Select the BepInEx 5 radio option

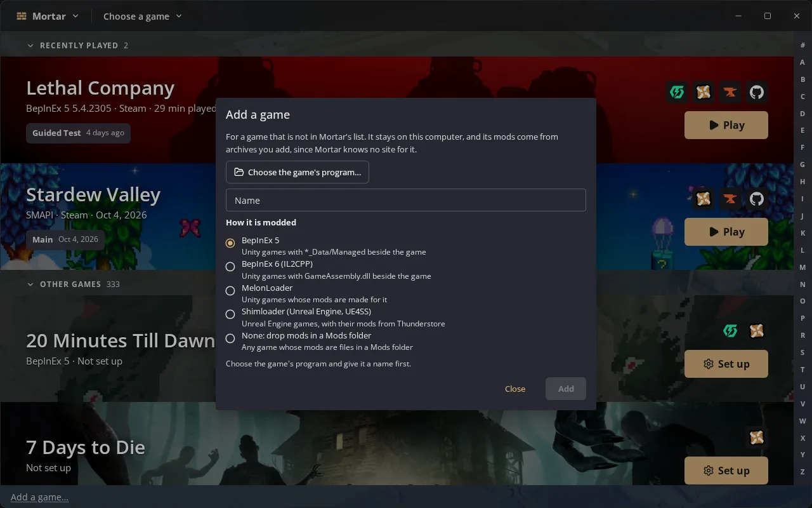(x=230, y=243)
